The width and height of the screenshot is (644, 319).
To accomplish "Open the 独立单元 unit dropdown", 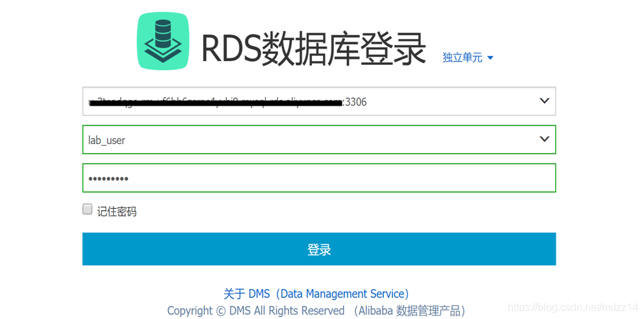I will (x=468, y=58).
